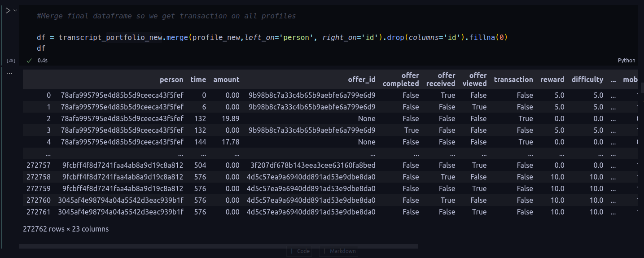Select row index 272757 in the table
This screenshot has width=644, height=258.
click(x=39, y=166)
